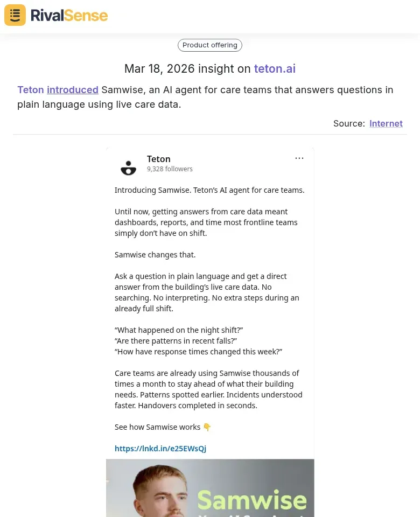Select the list icon inside the yellow logo square
420x517 pixels.
[x=15, y=15]
